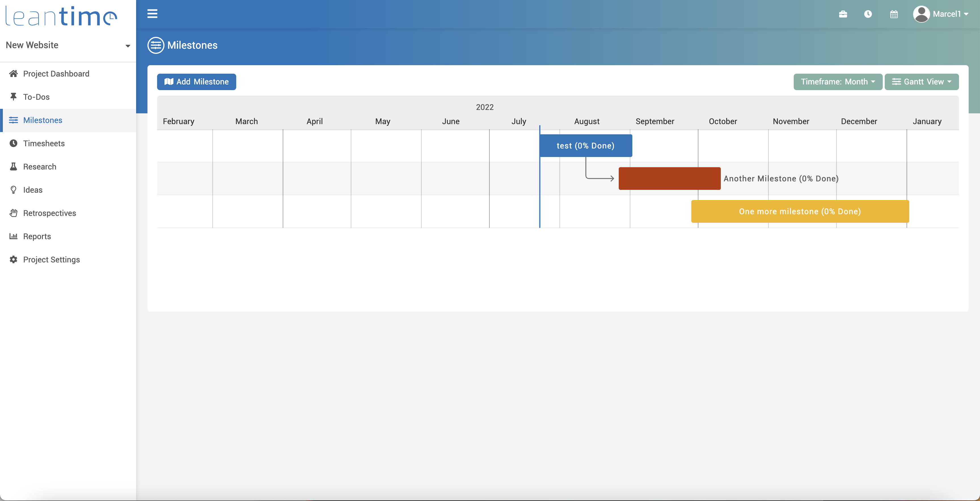Click the Add Milestone button
980x501 pixels.
click(196, 82)
